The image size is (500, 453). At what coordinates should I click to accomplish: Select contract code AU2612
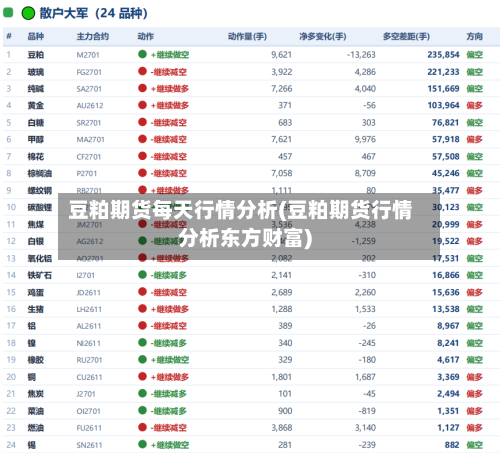click(90, 106)
